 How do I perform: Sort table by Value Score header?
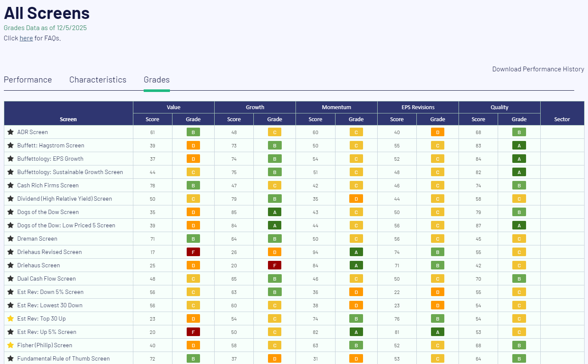pyautogui.click(x=152, y=119)
